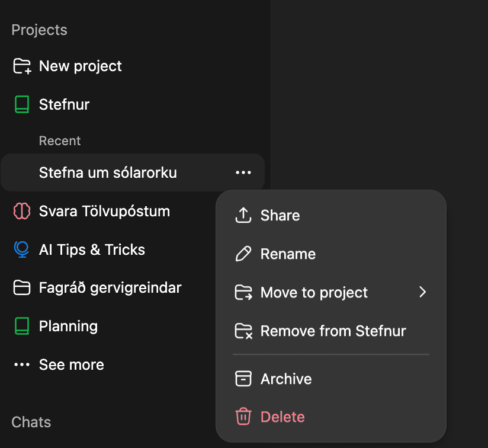Select Share from the context menu
The image size is (488, 448).
[x=280, y=215]
